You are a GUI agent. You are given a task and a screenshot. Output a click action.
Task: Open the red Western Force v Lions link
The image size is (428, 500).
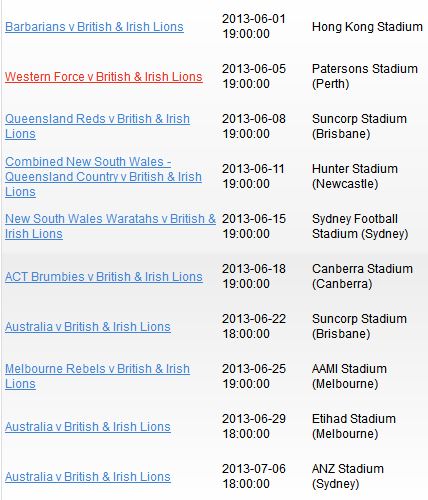[x=104, y=77]
